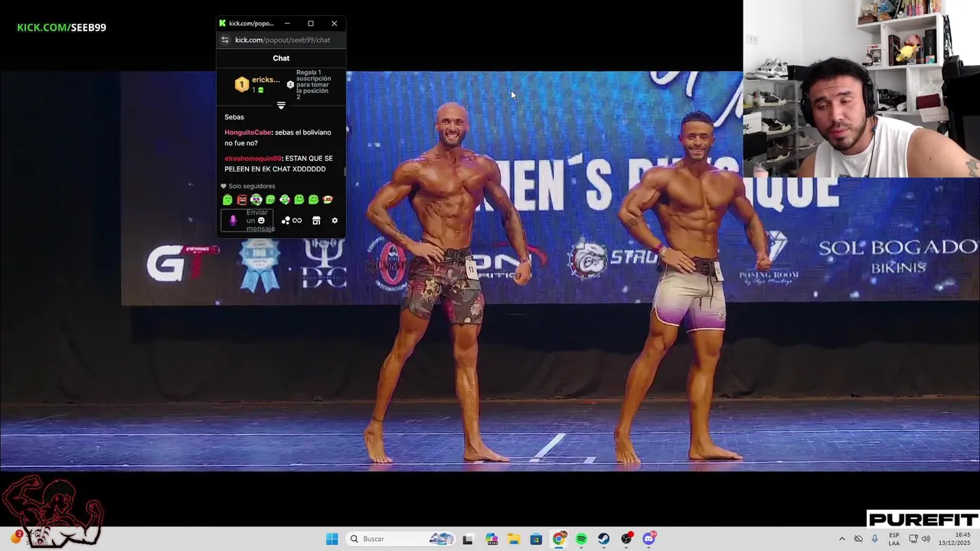
Task: Click the position 2 gift subscription prompt
Action: point(310,84)
